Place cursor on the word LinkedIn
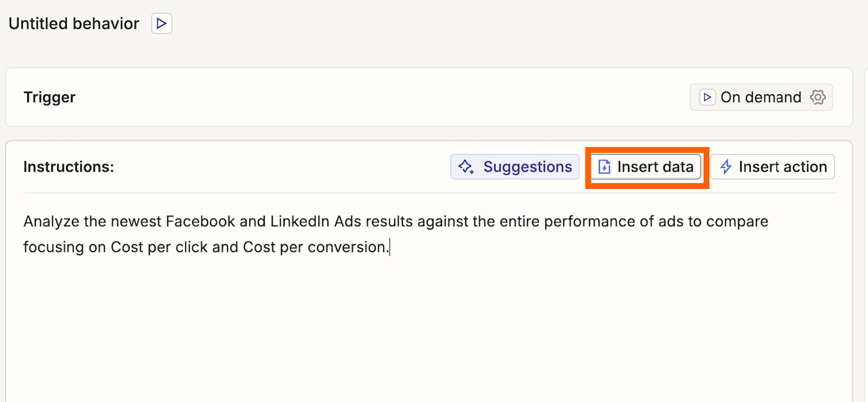This screenshot has width=868, height=402. 301,221
